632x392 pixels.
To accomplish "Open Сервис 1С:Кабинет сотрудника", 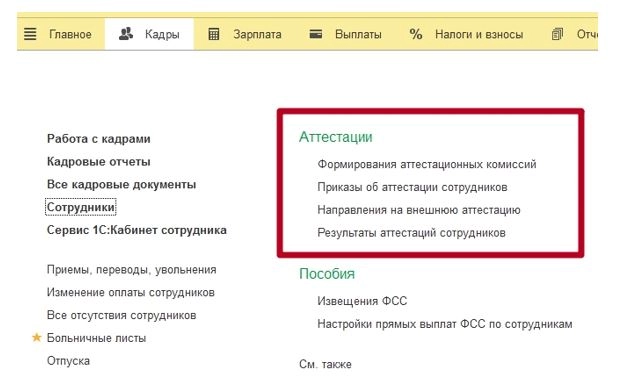I will [x=137, y=230].
